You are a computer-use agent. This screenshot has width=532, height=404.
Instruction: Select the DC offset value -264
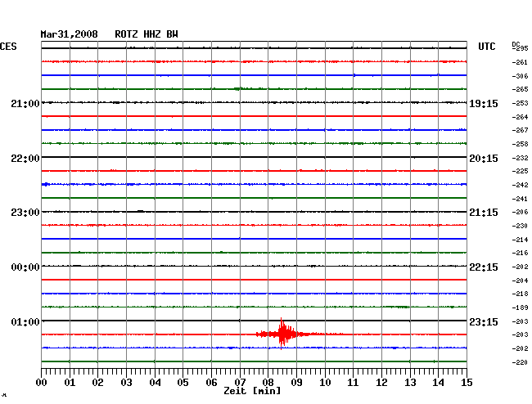(520, 117)
